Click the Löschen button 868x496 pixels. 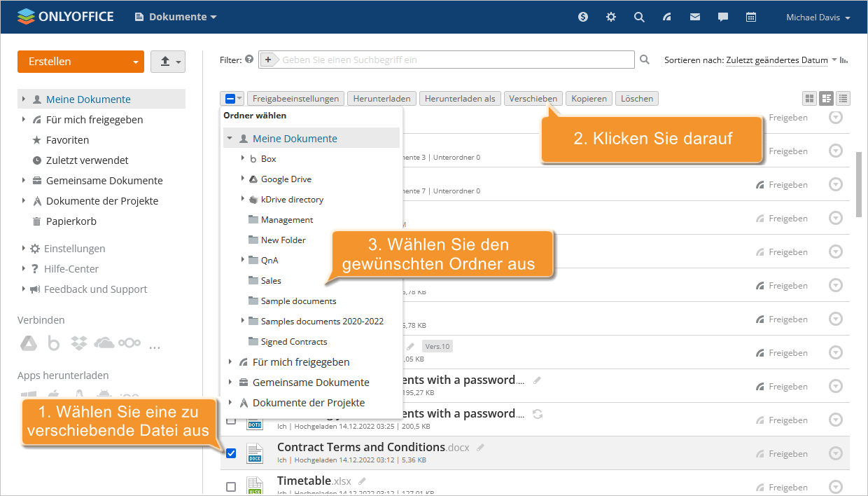pyautogui.click(x=637, y=99)
